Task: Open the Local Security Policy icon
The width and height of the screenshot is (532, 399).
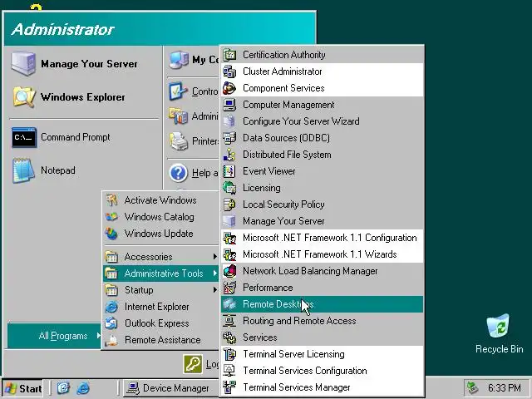Action: click(229, 204)
